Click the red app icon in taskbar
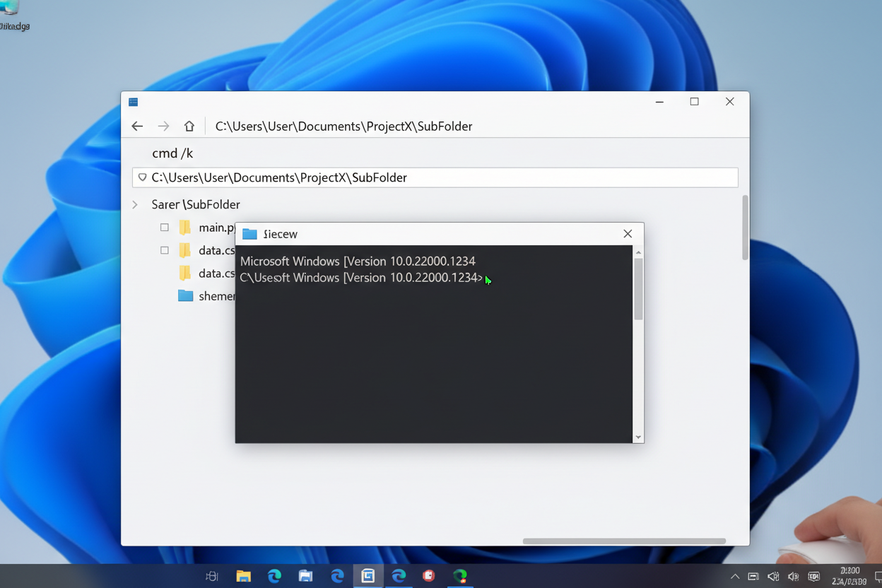Image resolution: width=882 pixels, height=588 pixels. click(429, 576)
